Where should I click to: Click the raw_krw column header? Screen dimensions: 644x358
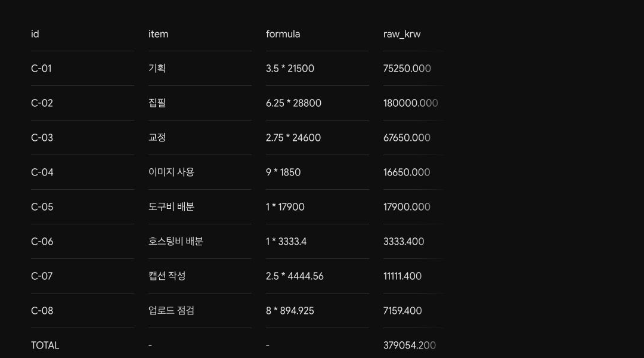tap(402, 35)
